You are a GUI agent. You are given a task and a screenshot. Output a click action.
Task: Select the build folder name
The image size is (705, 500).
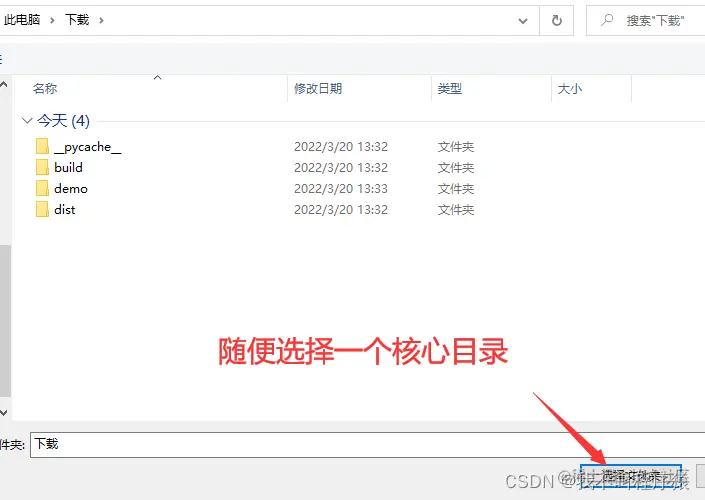click(x=68, y=167)
